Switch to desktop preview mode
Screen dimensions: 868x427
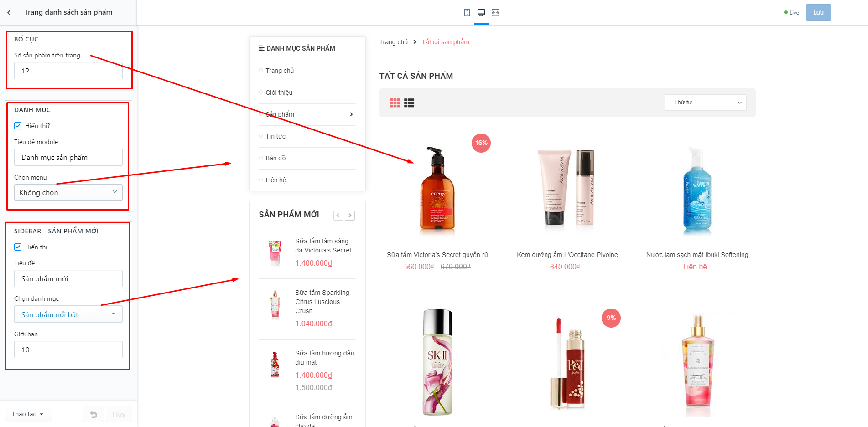[x=481, y=13]
